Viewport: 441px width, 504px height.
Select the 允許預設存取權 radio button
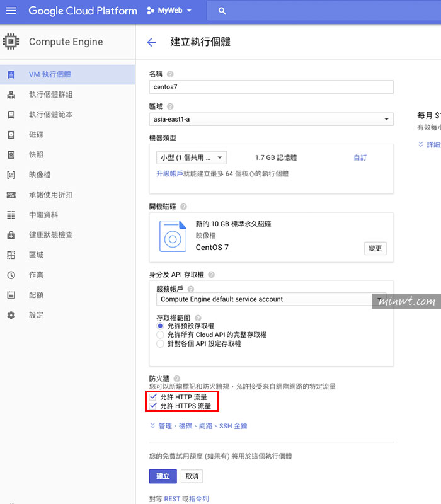tap(160, 326)
